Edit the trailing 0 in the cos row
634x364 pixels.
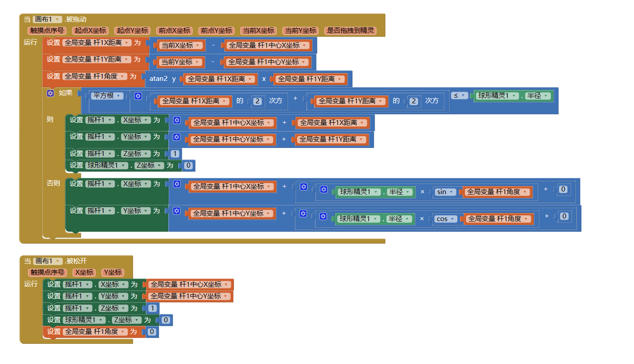[x=564, y=216]
